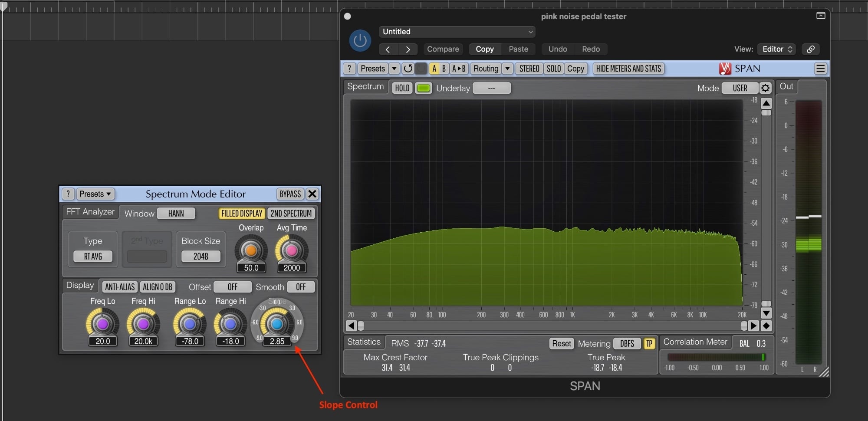Toggle the blue plugin power button
The image size is (868, 421).
coord(360,41)
